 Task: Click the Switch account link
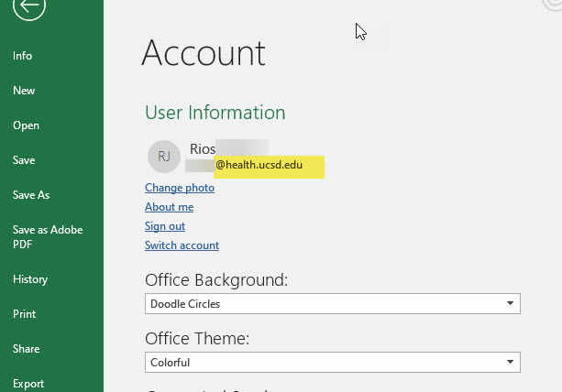pyautogui.click(x=182, y=245)
